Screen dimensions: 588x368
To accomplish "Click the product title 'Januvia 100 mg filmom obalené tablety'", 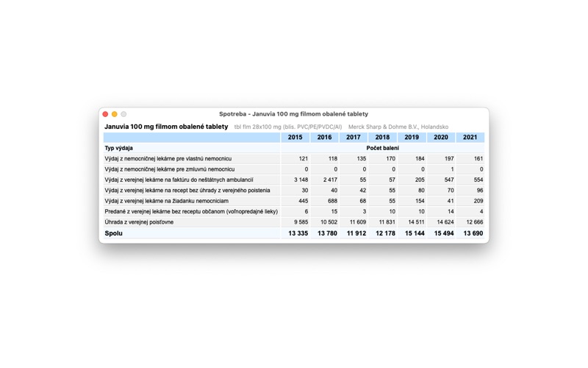I will tap(166, 127).
